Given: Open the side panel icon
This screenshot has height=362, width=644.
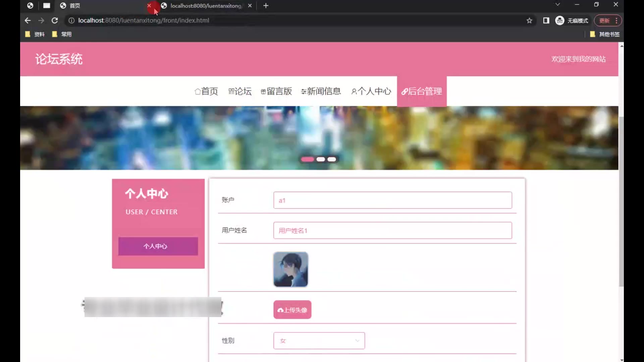Looking at the screenshot, I should (546, 20).
